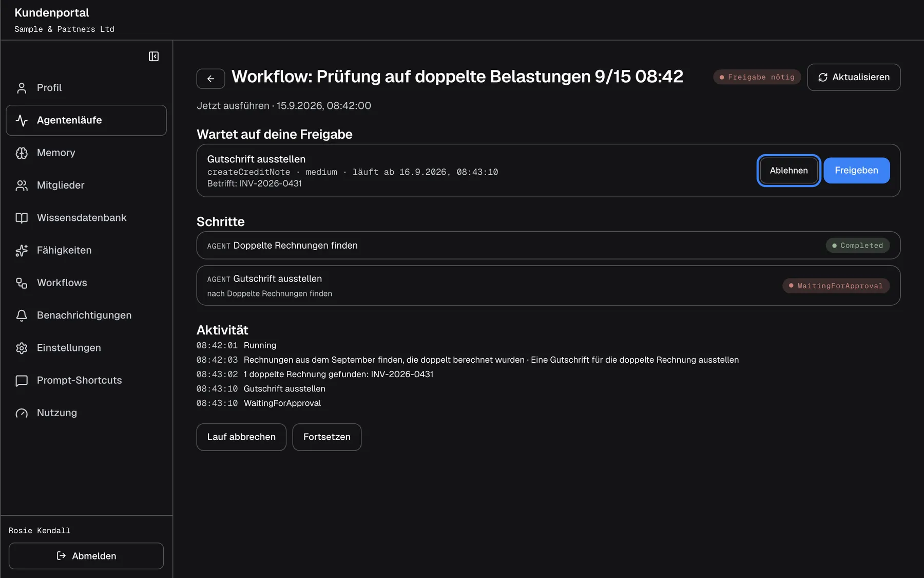Open Wissensdatenbank in sidebar
924x578 pixels.
(x=86, y=218)
